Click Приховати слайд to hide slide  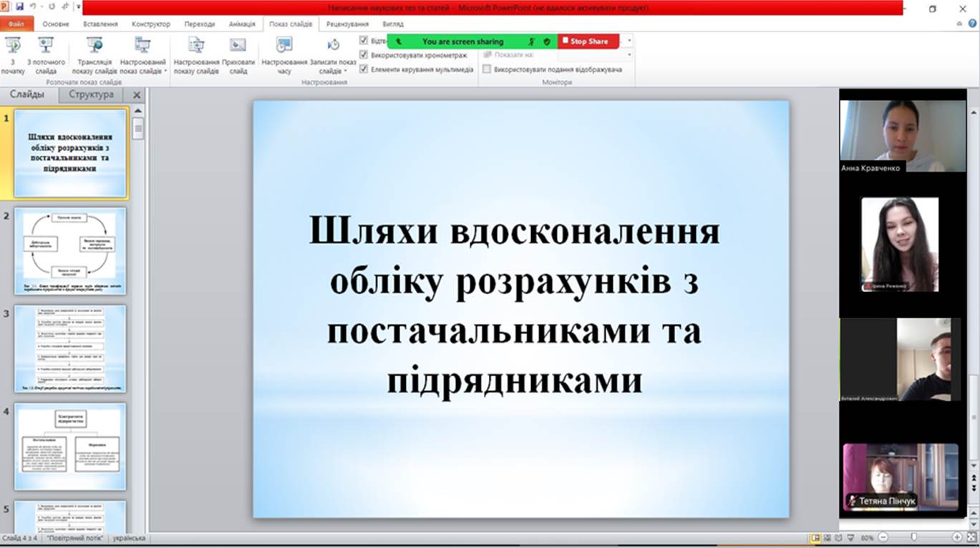click(238, 56)
